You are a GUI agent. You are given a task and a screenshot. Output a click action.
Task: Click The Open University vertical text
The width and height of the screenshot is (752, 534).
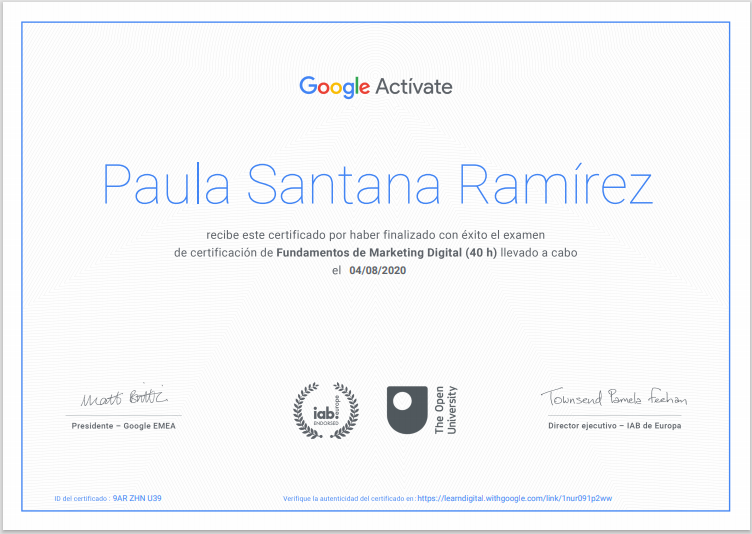point(446,410)
